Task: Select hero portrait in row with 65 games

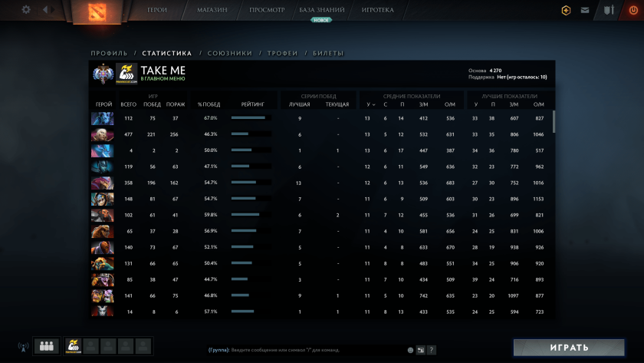Action: (102, 232)
